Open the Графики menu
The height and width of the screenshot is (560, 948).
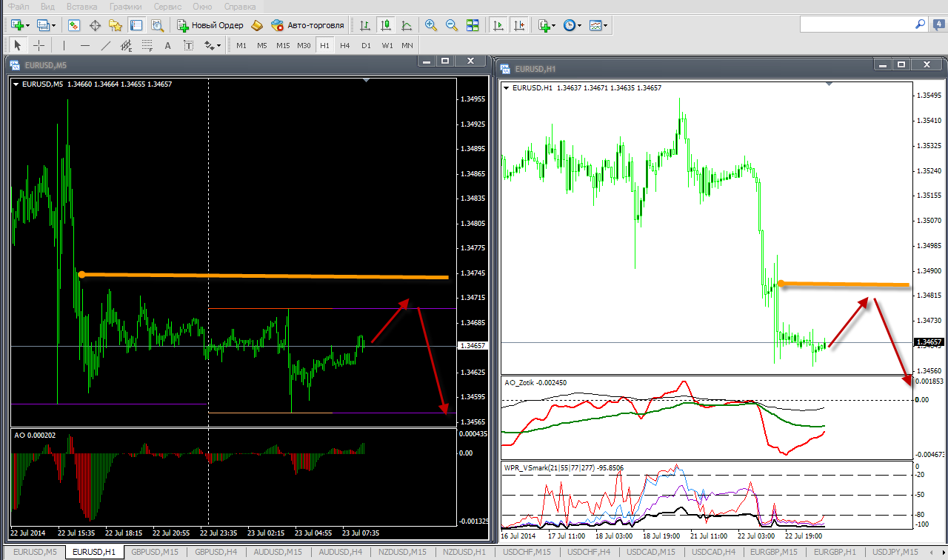pos(126,6)
